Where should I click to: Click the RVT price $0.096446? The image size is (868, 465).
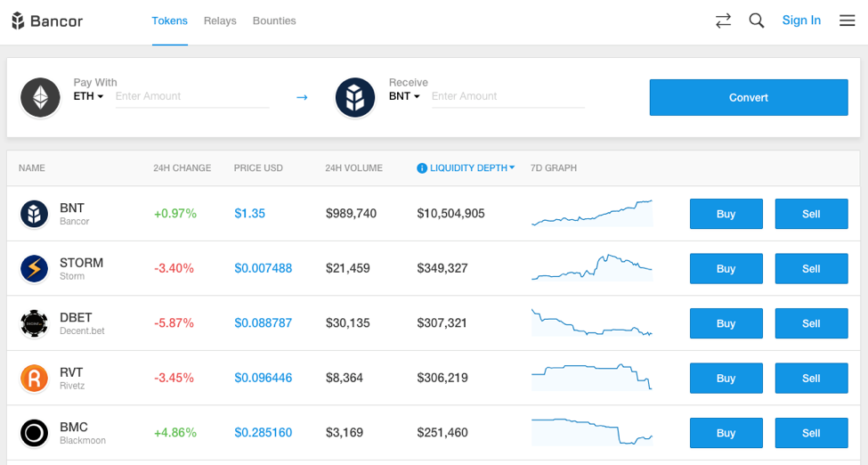[x=263, y=378]
